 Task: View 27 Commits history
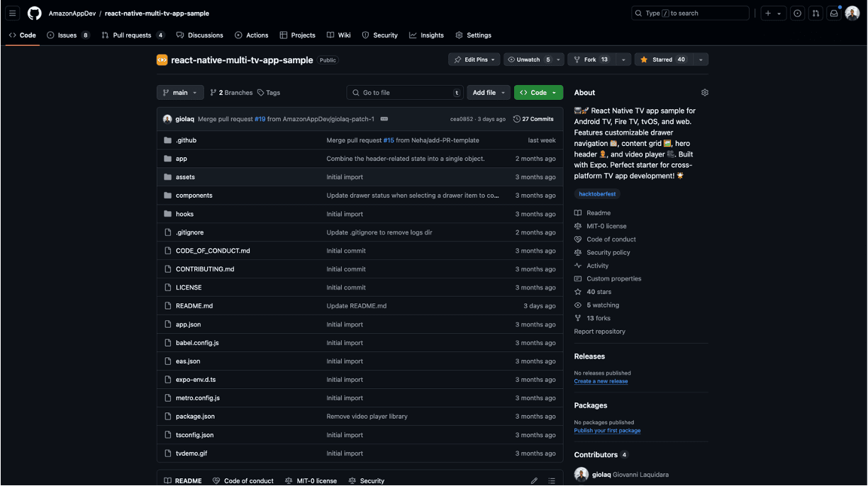tap(533, 119)
